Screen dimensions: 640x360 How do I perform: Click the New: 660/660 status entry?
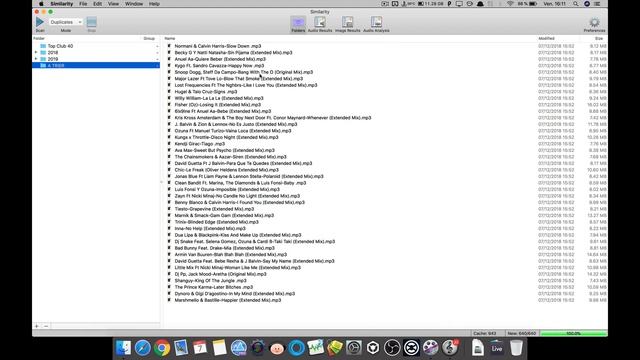522,333
